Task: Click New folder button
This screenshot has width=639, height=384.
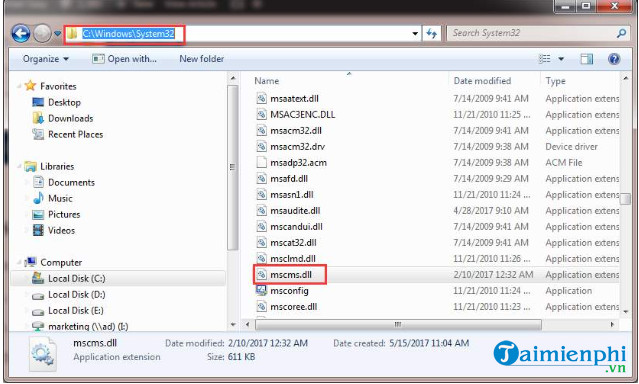Action: [x=202, y=59]
